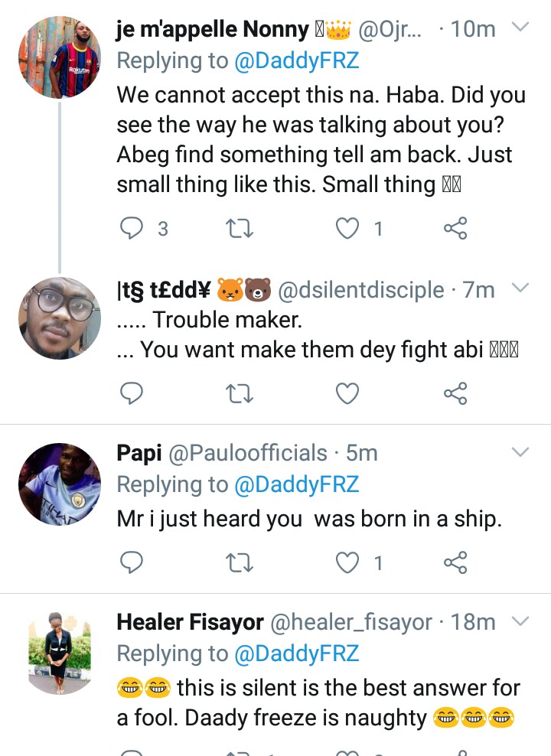Share Papi's born in a ship tweet
This screenshot has height=756, width=551.
(x=455, y=562)
